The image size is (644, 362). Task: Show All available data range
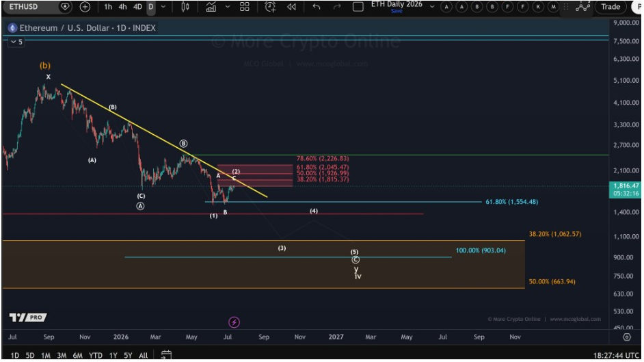pos(144,355)
